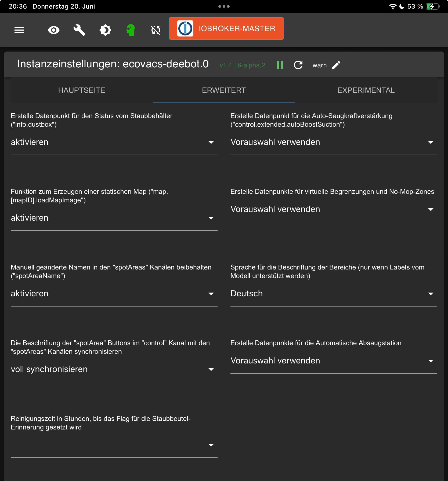Screen dimensions: 448x481
Task: Tap the Wi-Fi status icon
Action: click(393, 6)
